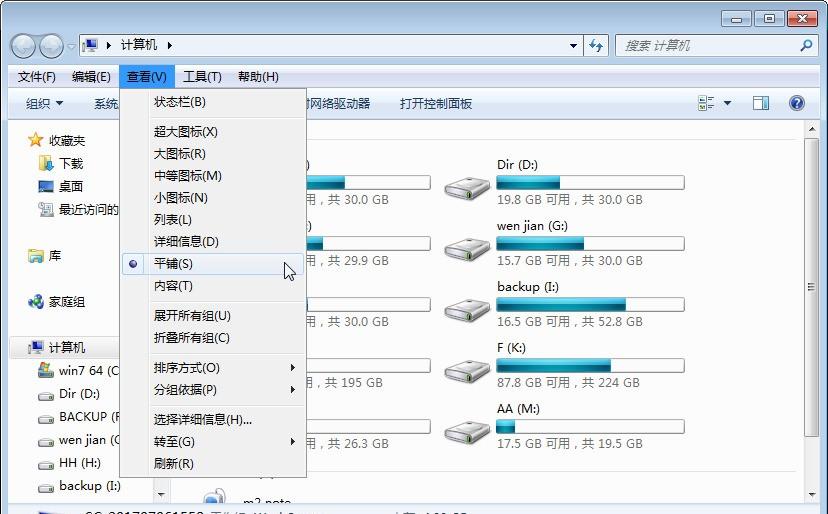
Task: Click the F (K:) drive icon
Action: click(467, 371)
